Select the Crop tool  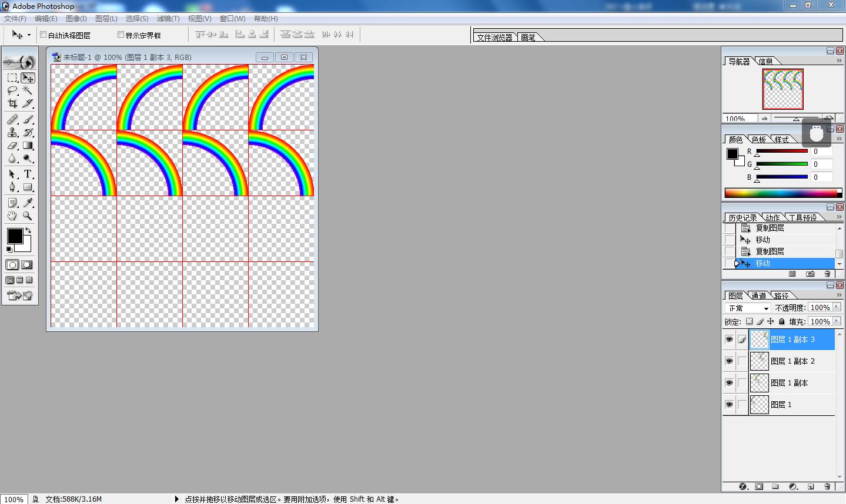coord(12,103)
